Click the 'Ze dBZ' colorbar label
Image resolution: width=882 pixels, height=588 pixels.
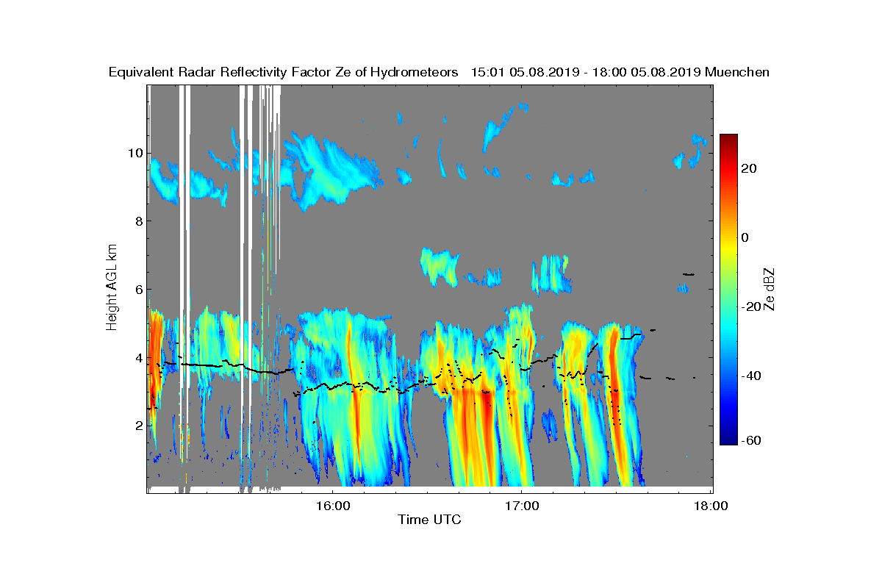tap(771, 289)
